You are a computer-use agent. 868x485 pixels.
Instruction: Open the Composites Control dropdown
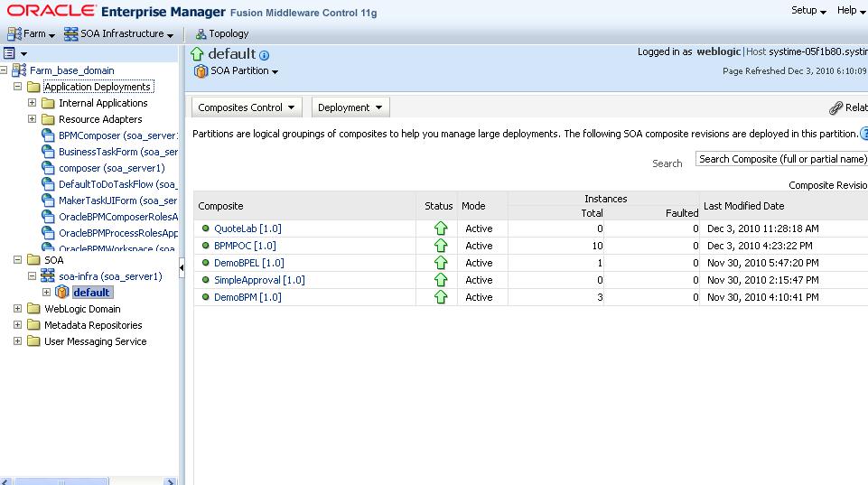[247, 107]
